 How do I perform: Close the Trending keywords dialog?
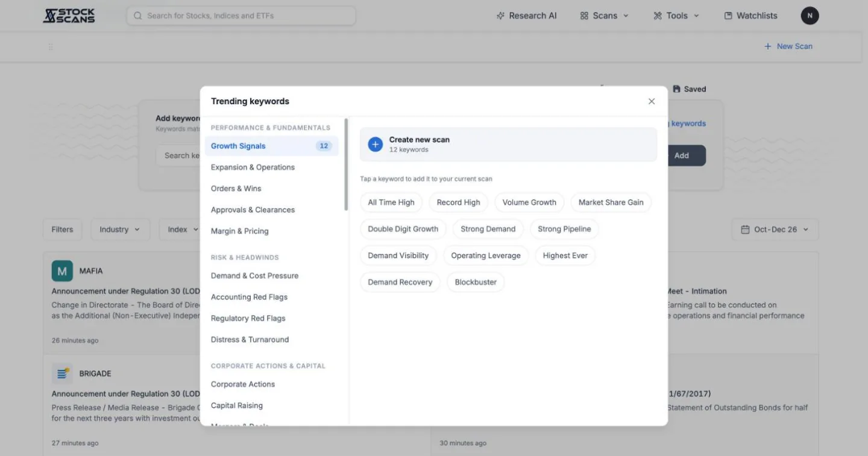point(652,101)
